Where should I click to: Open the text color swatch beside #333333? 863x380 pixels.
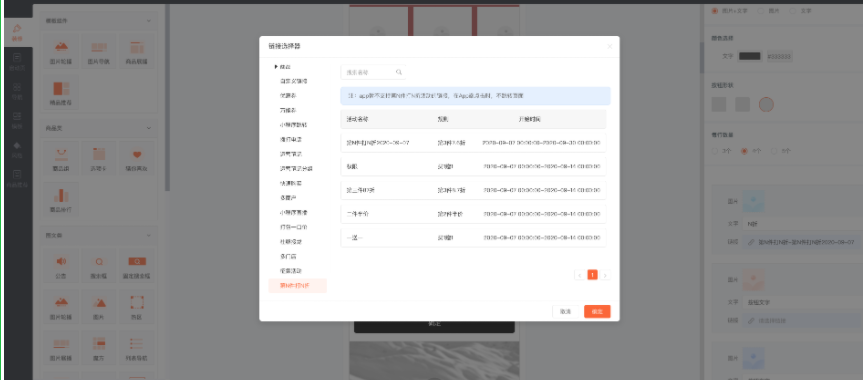750,56
